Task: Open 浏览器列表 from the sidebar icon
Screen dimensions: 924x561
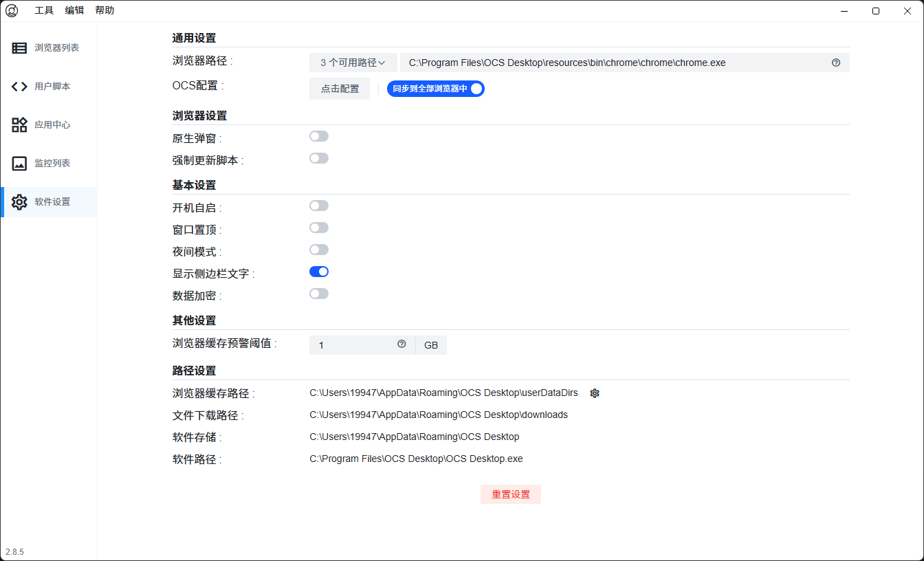Action: [19, 48]
